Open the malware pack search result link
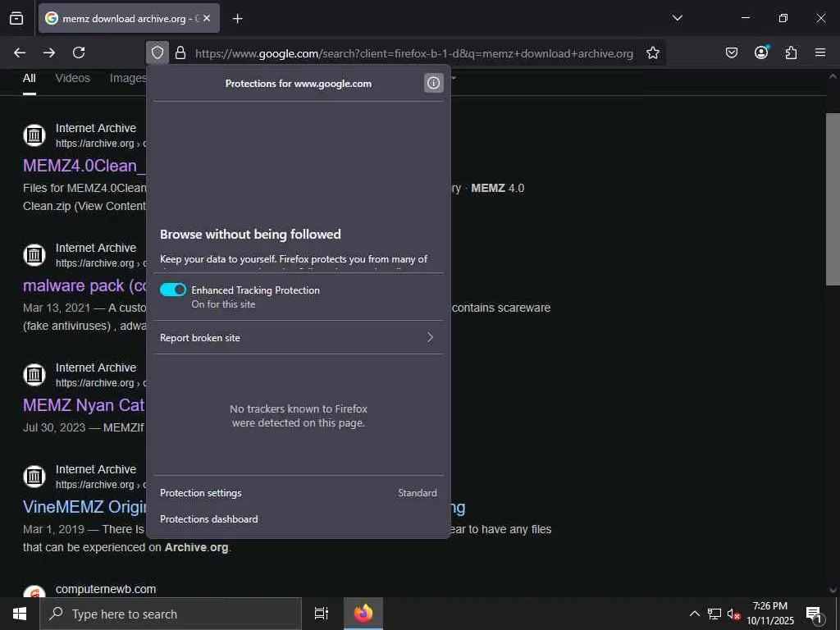 (84, 285)
